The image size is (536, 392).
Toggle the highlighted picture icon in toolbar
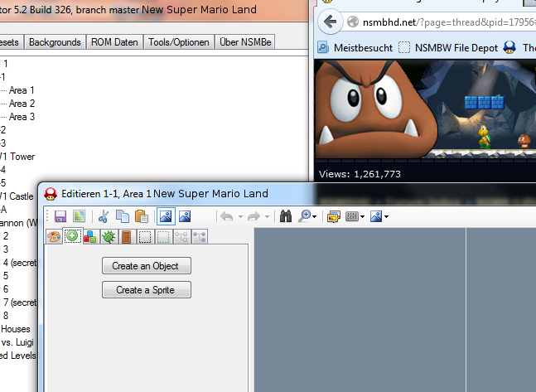(x=166, y=216)
